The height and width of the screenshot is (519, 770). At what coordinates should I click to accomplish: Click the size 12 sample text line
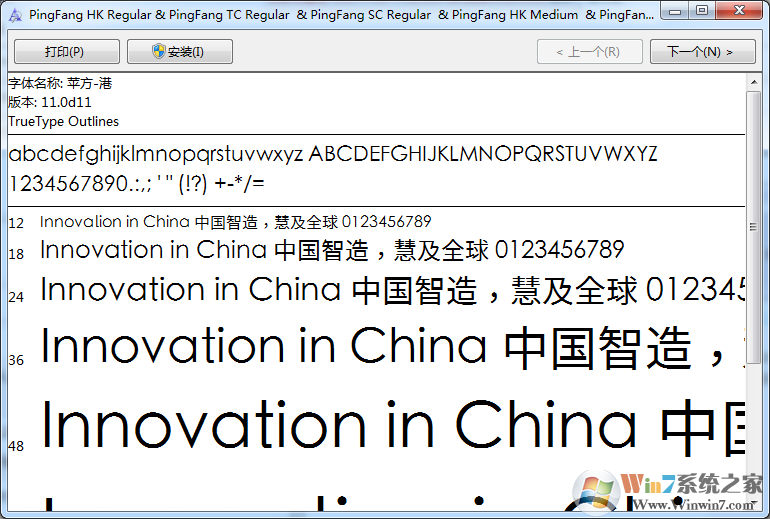(x=235, y=222)
